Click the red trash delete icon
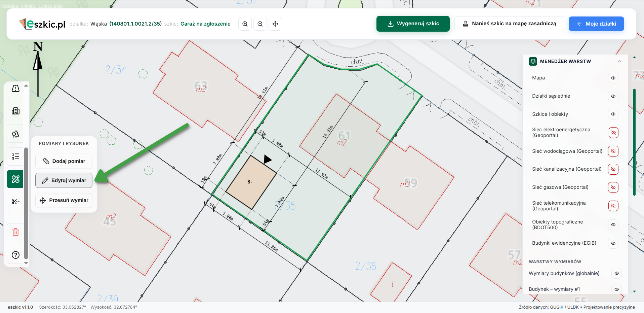 pos(15,232)
